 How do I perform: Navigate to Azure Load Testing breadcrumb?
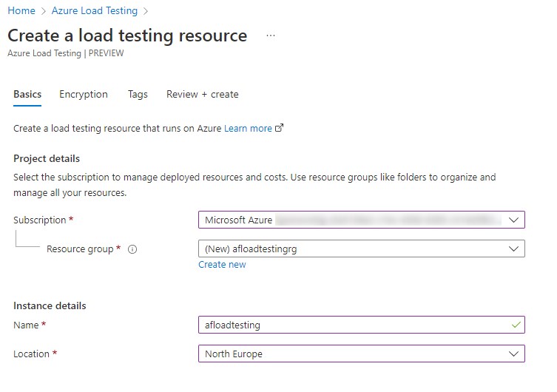tap(95, 10)
